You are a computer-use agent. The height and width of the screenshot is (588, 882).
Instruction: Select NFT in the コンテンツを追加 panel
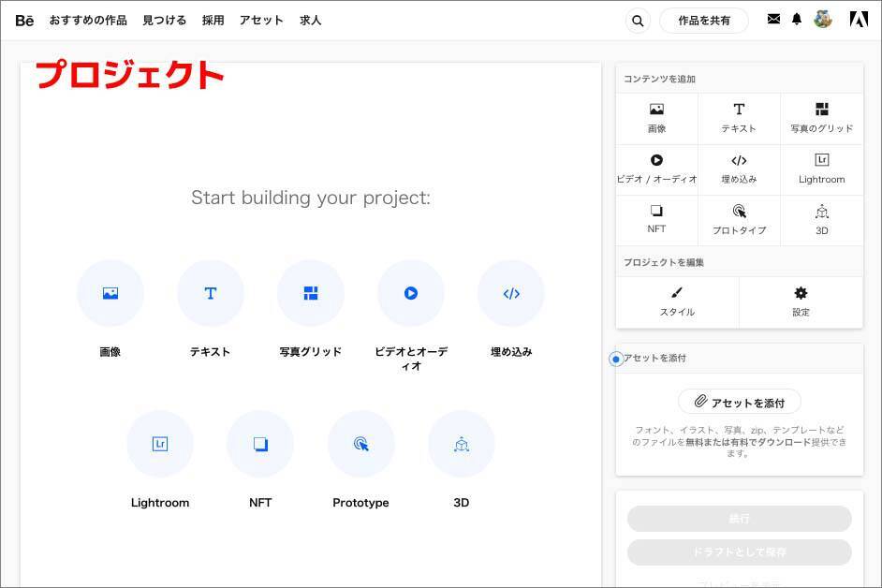tap(656, 220)
